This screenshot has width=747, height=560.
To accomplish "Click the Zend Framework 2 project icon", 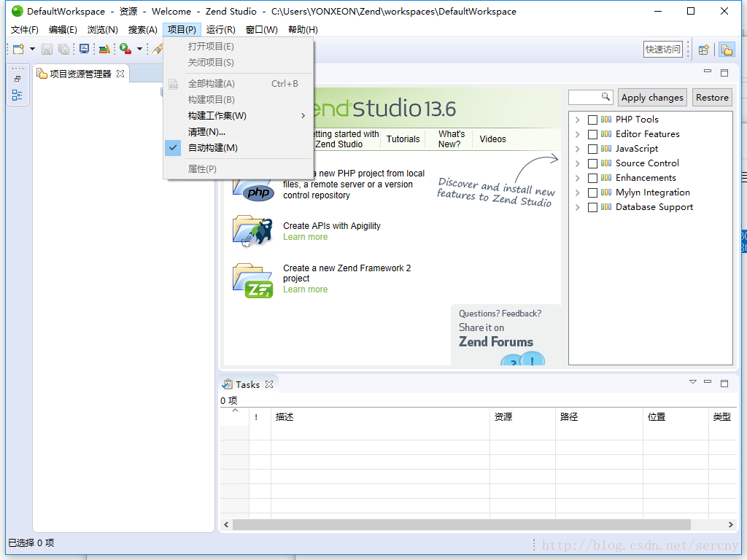I will 253,281.
